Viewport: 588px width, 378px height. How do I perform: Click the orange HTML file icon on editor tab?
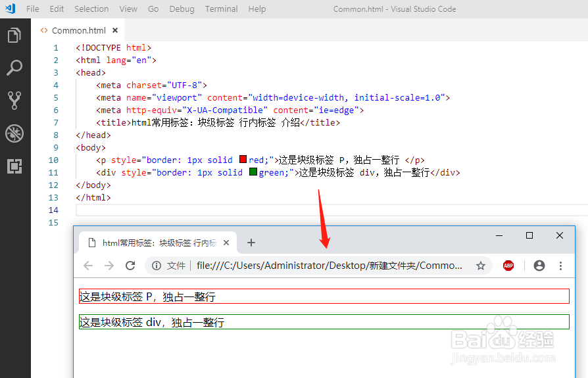coord(44,30)
